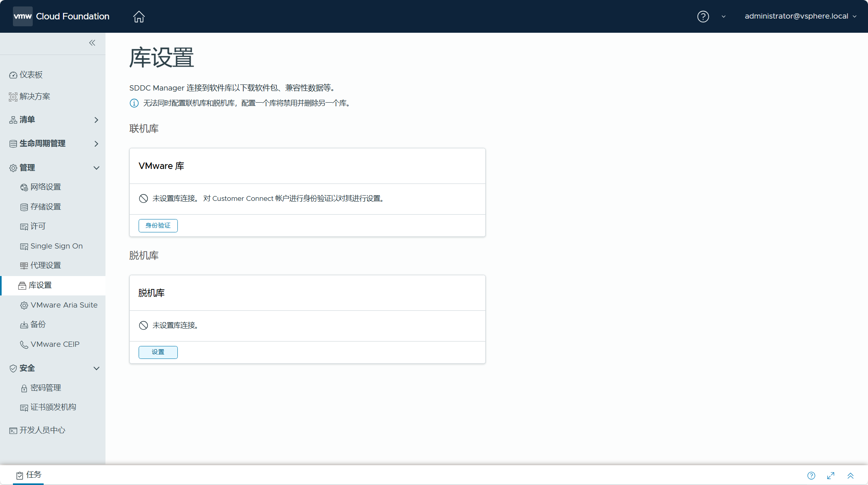Click the 备份 backup icon

click(x=23, y=325)
